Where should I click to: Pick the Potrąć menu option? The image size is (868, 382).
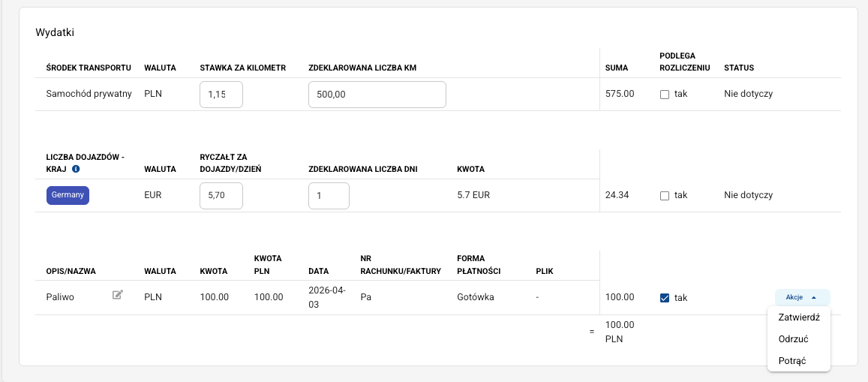[x=792, y=361]
